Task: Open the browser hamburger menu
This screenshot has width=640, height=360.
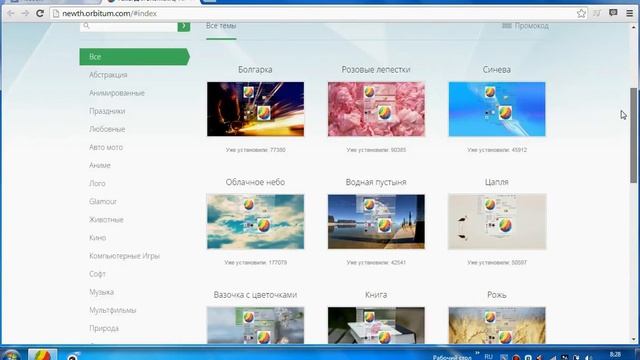Action: (630, 13)
